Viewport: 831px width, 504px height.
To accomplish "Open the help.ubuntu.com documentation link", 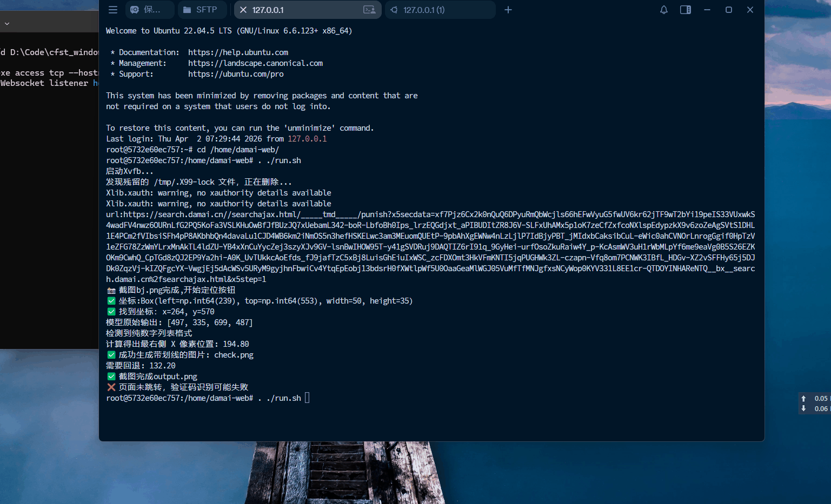I will click(238, 52).
